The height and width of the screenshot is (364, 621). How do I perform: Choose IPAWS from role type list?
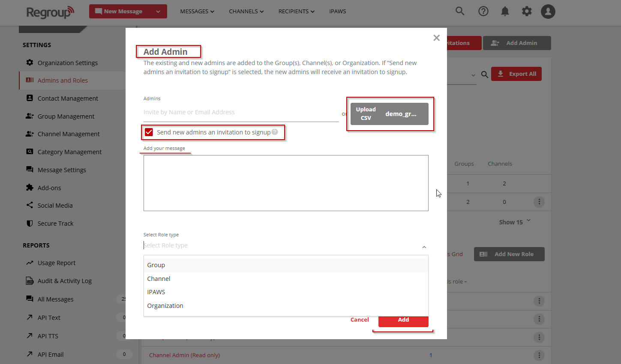[286, 292]
